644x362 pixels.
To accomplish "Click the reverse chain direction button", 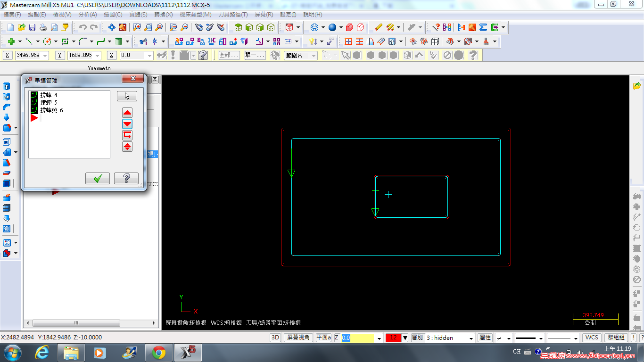I will point(127,135).
